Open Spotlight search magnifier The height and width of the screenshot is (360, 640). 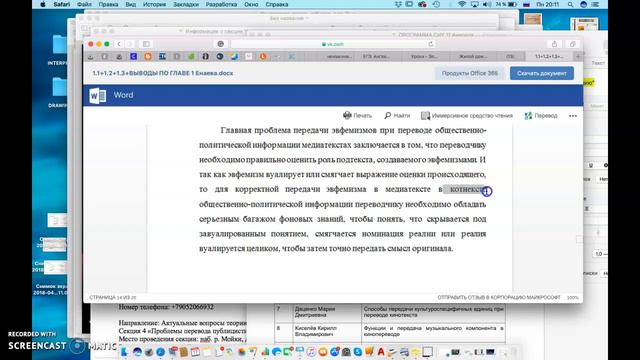571,4
